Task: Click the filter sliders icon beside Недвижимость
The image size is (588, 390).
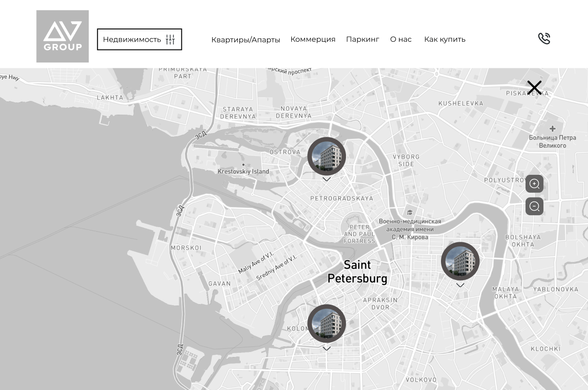Action: (170, 39)
